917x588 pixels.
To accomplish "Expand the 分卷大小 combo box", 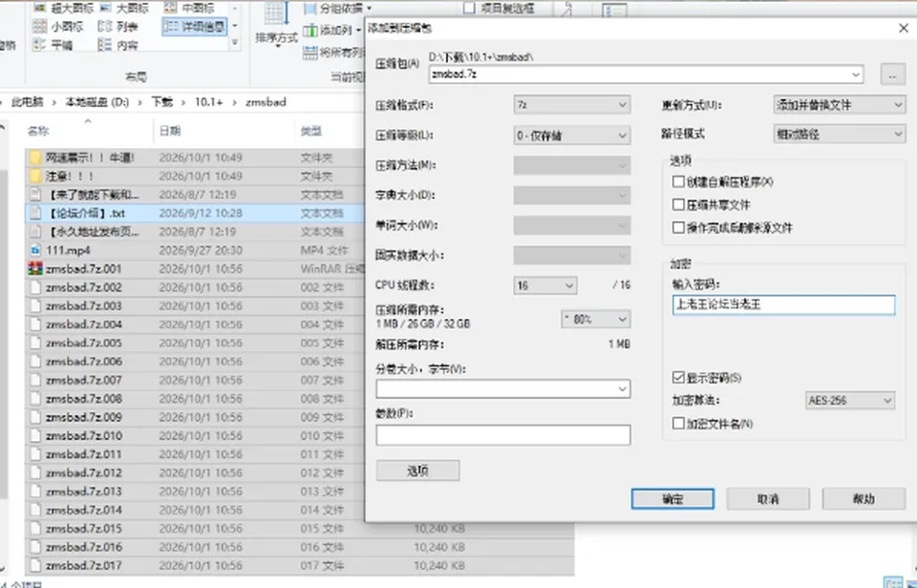I will 503,388.
